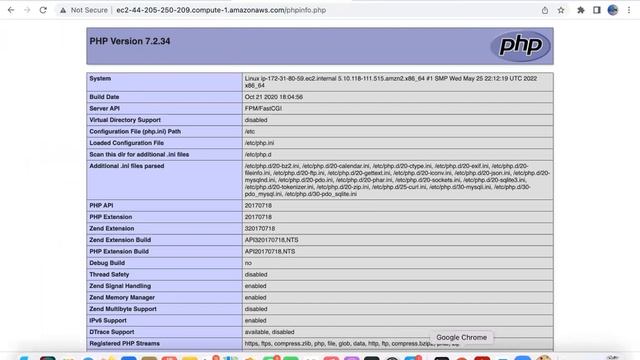Select the /etc configuration path value

250,131
